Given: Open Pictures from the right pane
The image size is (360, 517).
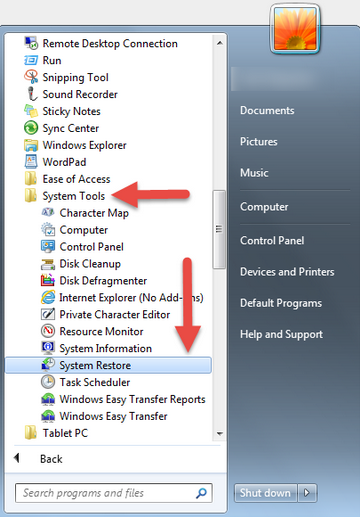Looking at the screenshot, I should [x=259, y=141].
